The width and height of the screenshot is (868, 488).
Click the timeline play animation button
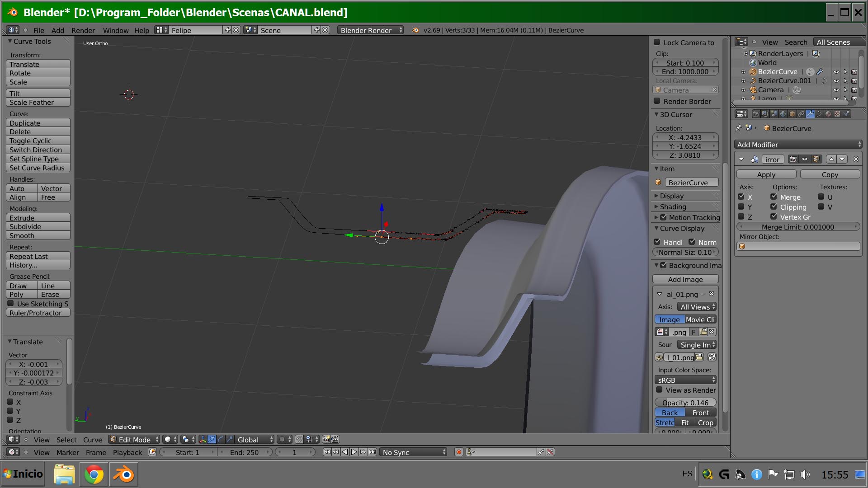(354, 452)
